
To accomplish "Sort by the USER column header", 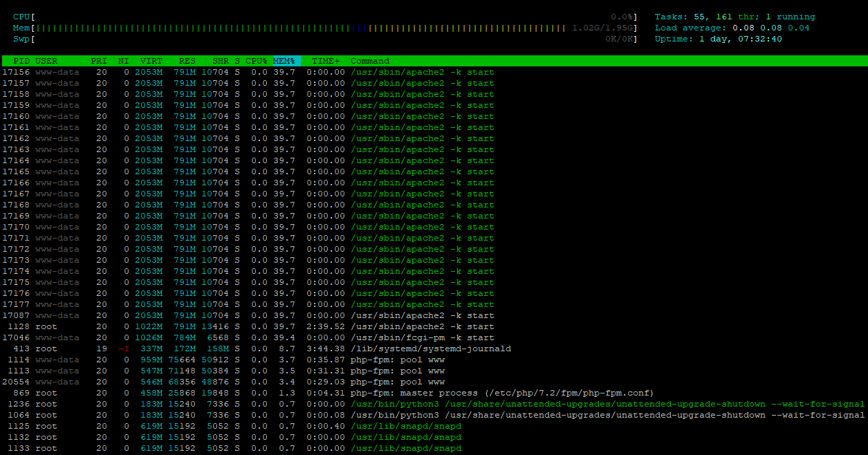I will pyautogui.click(x=46, y=61).
